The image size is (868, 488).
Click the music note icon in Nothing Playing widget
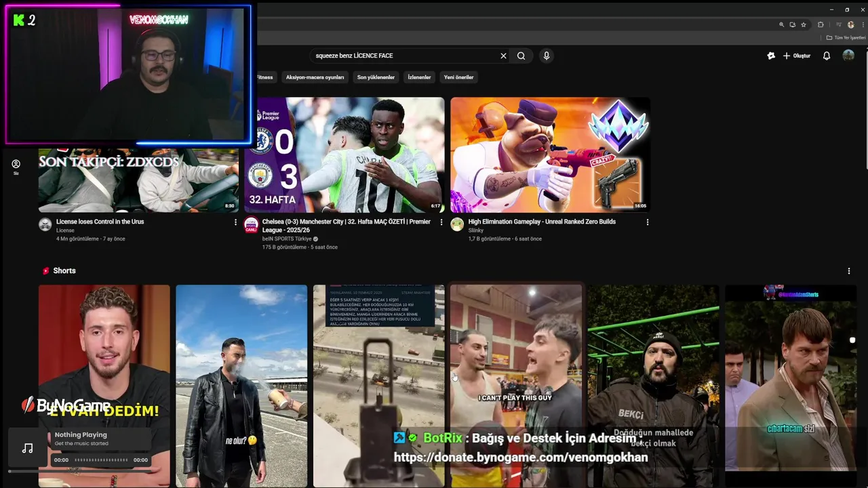click(27, 448)
